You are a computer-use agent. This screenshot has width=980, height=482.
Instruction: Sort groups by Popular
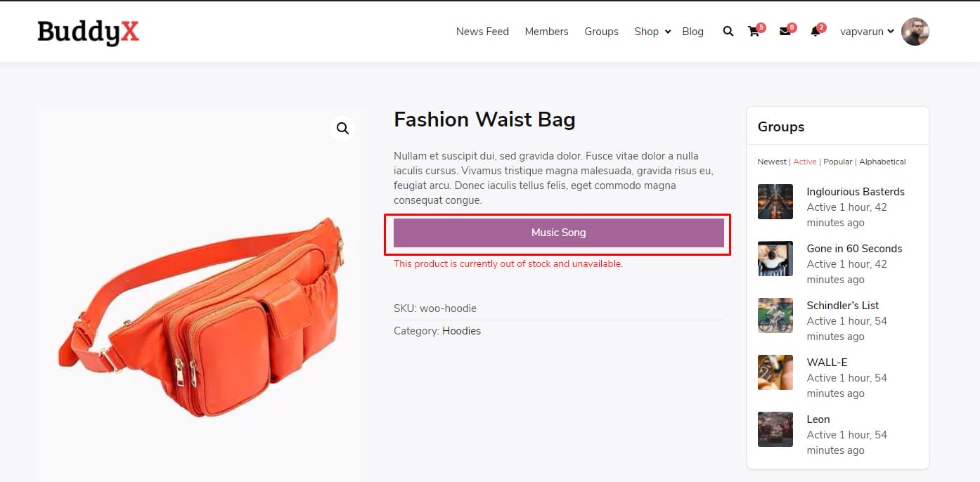837,162
